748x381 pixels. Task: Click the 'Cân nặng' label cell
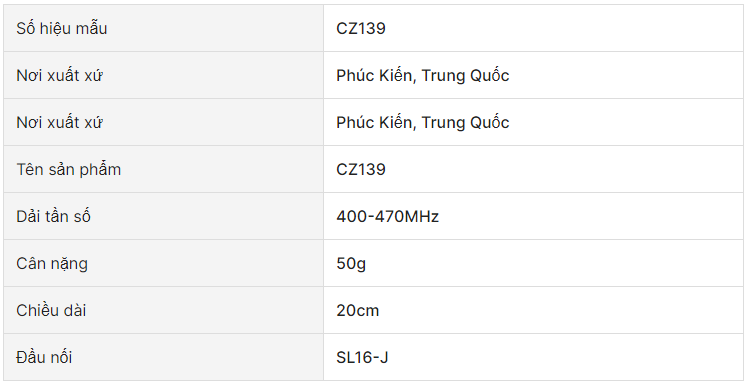[x=164, y=263]
